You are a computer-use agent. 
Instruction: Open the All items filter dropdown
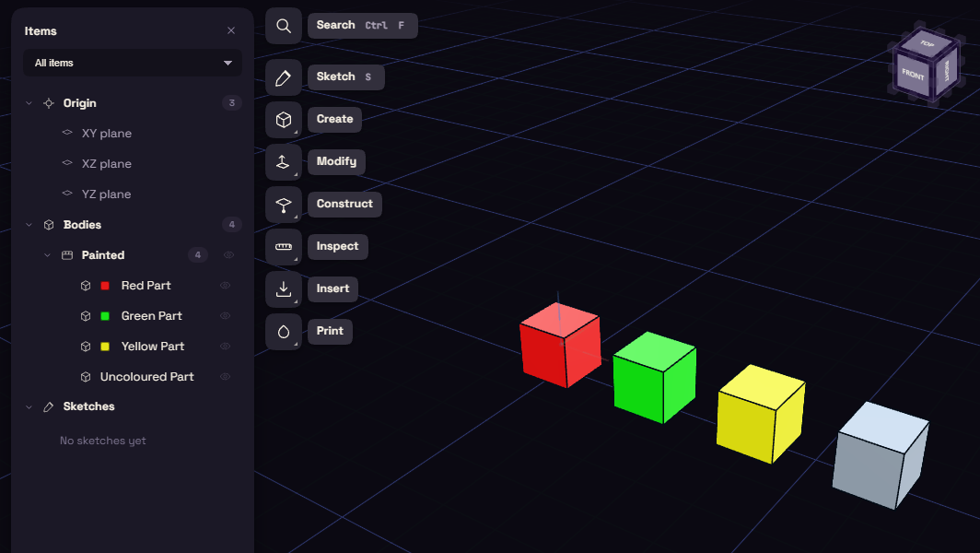point(133,63)
